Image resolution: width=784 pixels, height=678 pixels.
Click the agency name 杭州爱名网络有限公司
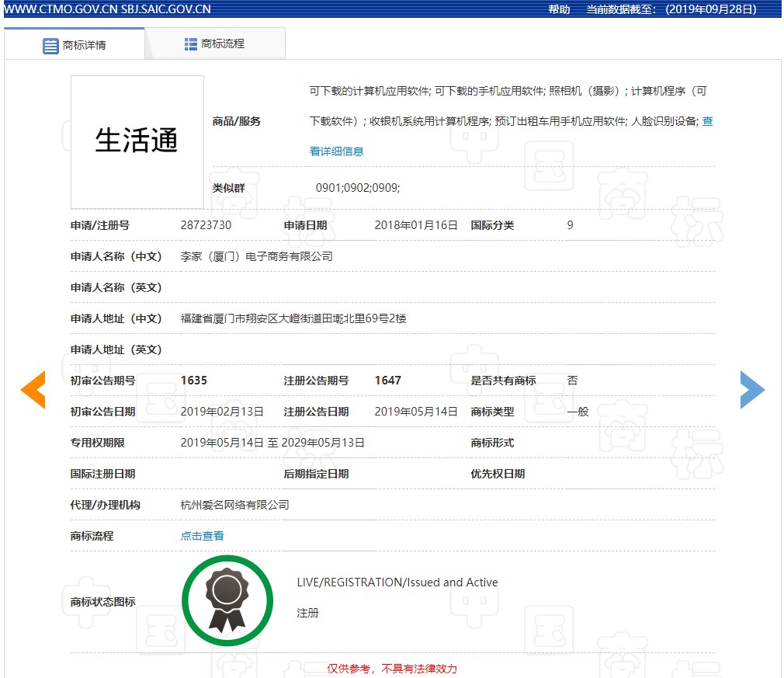coord(236,504)
